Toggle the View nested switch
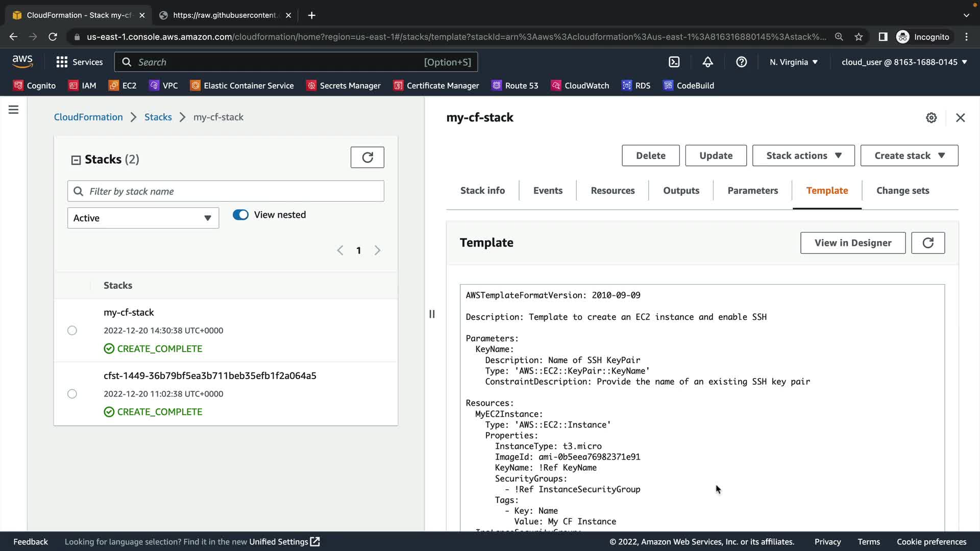 coord(240,215)
